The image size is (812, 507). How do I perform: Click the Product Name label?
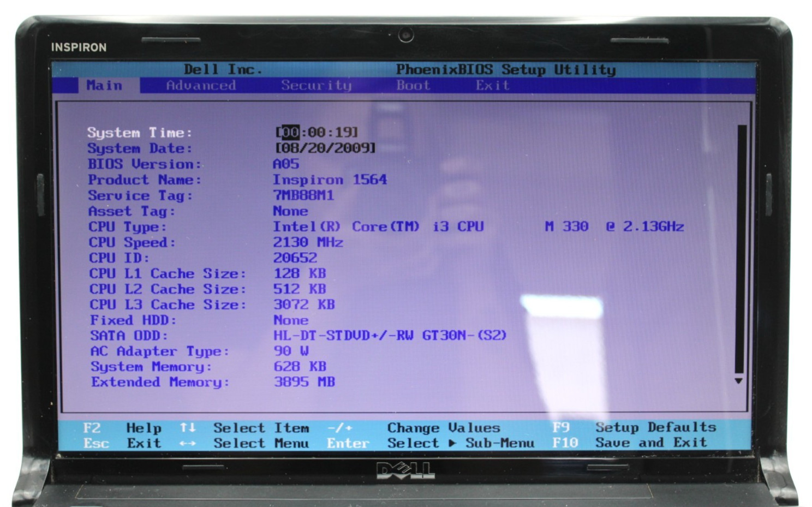145,180
